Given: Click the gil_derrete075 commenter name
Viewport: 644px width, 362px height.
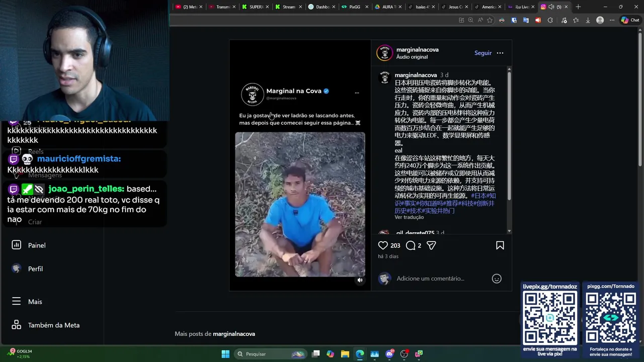Looking at the screenshot, I should [x=415, y=233].
